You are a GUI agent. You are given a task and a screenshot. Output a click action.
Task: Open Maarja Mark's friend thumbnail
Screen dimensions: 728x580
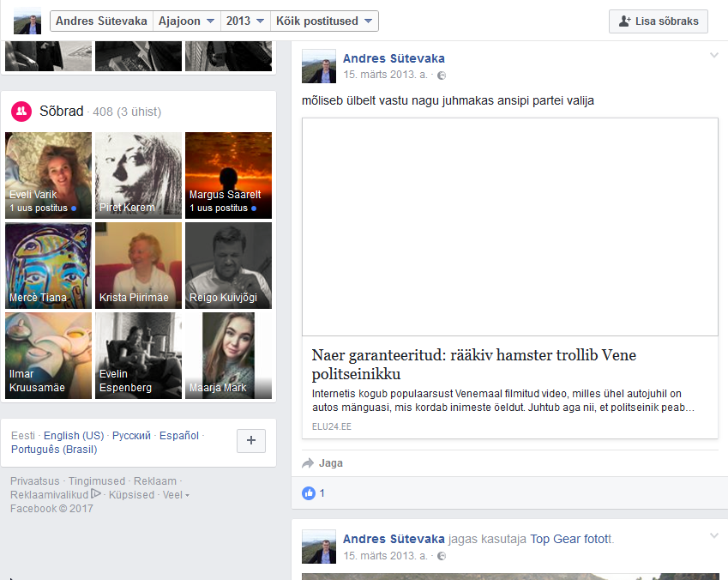coord(228,355)
